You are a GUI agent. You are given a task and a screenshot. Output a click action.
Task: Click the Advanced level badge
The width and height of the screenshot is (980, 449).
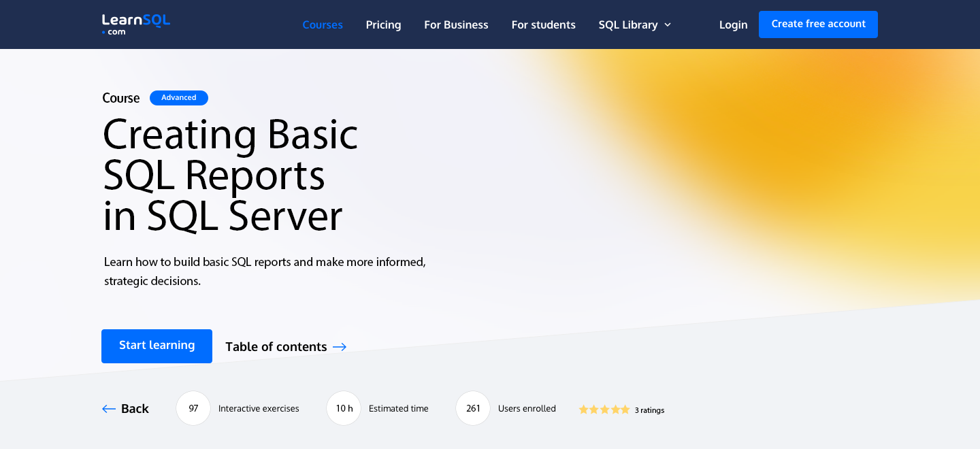[x=179, y=98]
